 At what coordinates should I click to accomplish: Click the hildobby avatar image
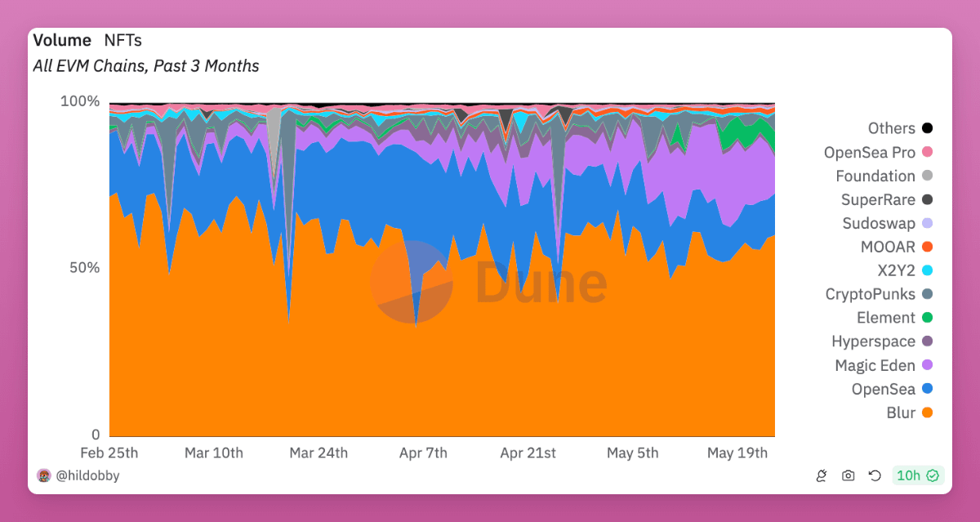[x=44, y=475]
